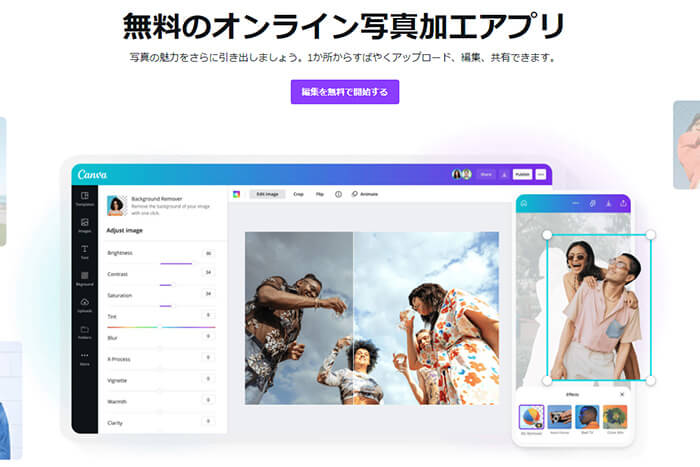Open the three-dot menu in mobile header

point(575,203)
